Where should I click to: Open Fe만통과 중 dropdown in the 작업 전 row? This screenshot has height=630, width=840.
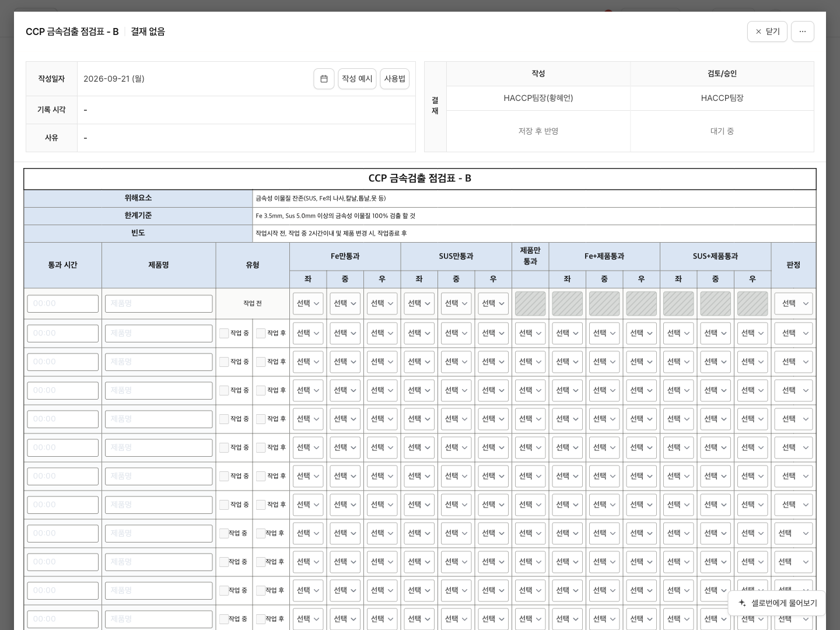click(x=345, y=303)
